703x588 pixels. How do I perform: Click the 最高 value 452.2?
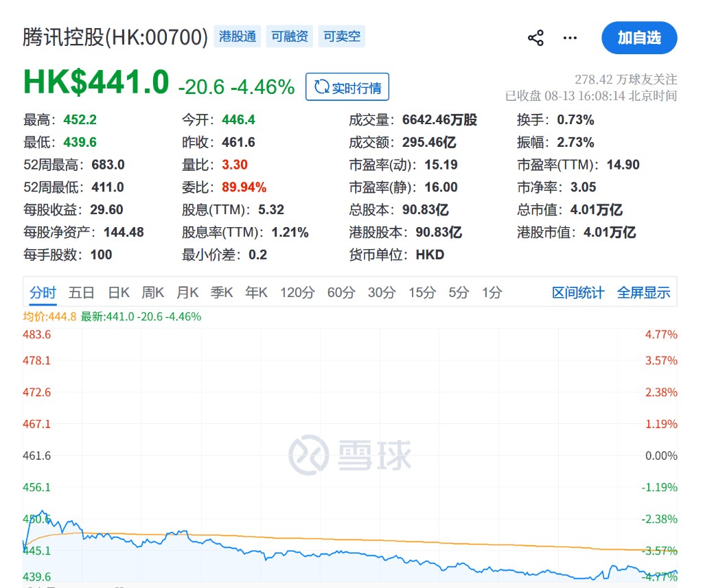pyautogui.click(x=80, y=119)
